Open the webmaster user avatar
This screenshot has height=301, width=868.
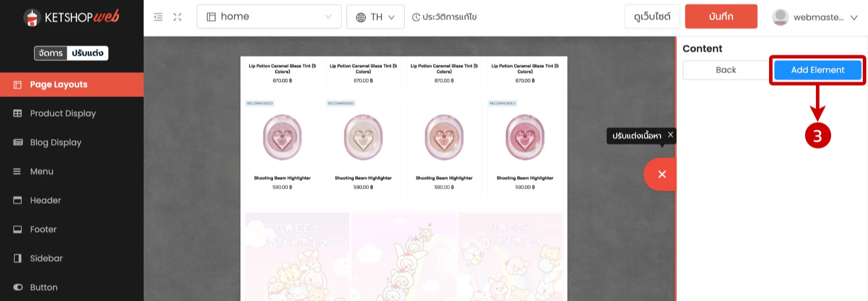780,17
